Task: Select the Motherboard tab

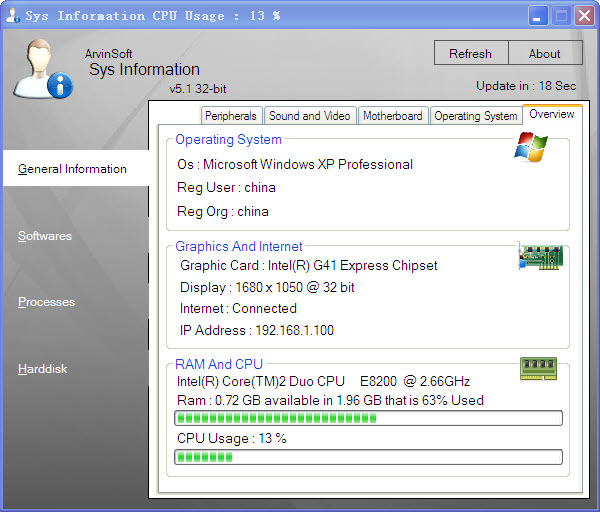Action: tap(393, 116)
